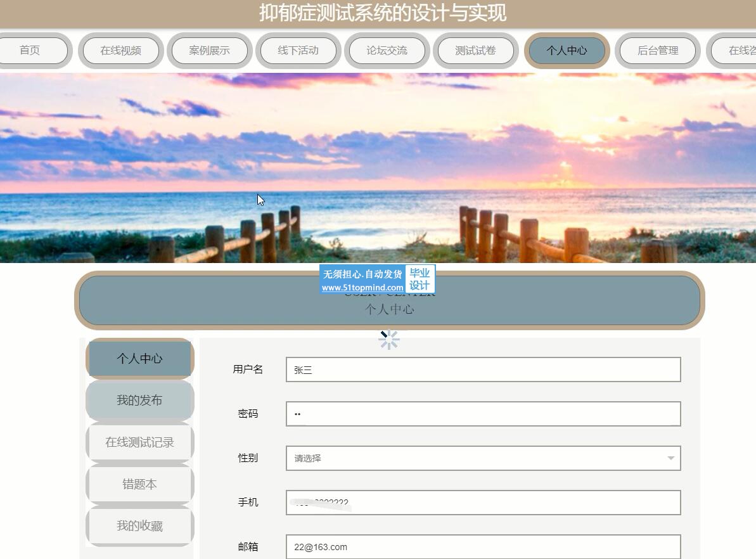Open the 首页 navigation tab

[x=30, y=51]
